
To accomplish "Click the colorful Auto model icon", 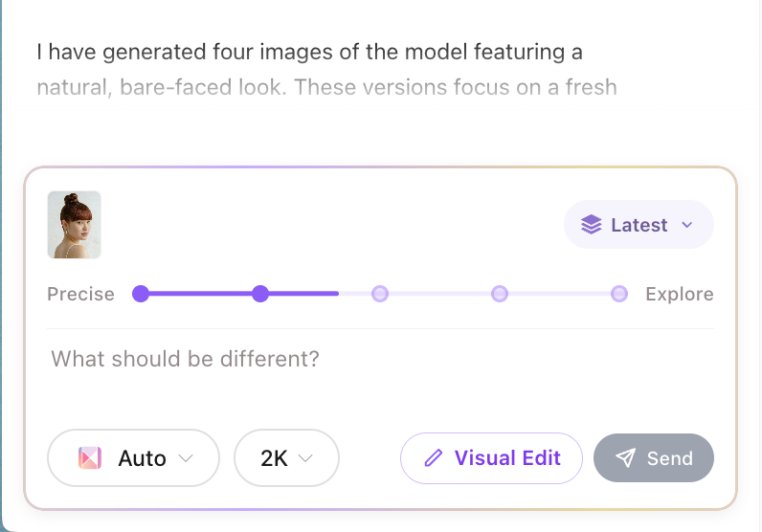I will (89, 458).
